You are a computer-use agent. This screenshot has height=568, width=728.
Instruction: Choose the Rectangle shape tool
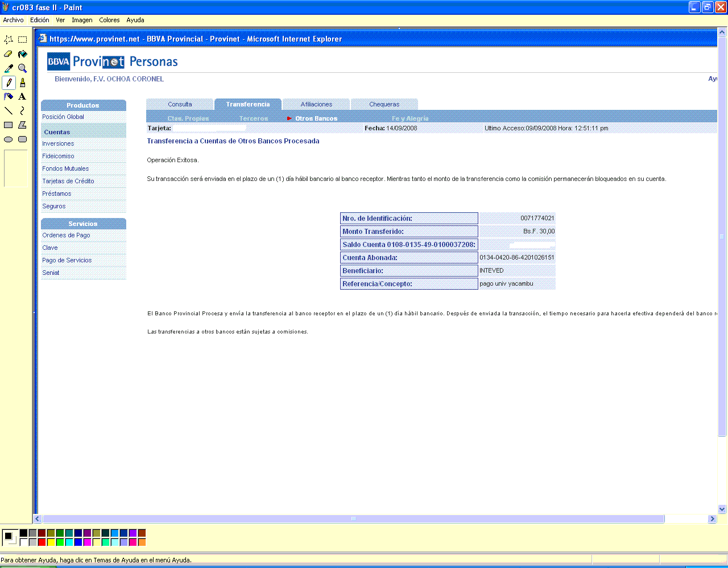[9, 125]
